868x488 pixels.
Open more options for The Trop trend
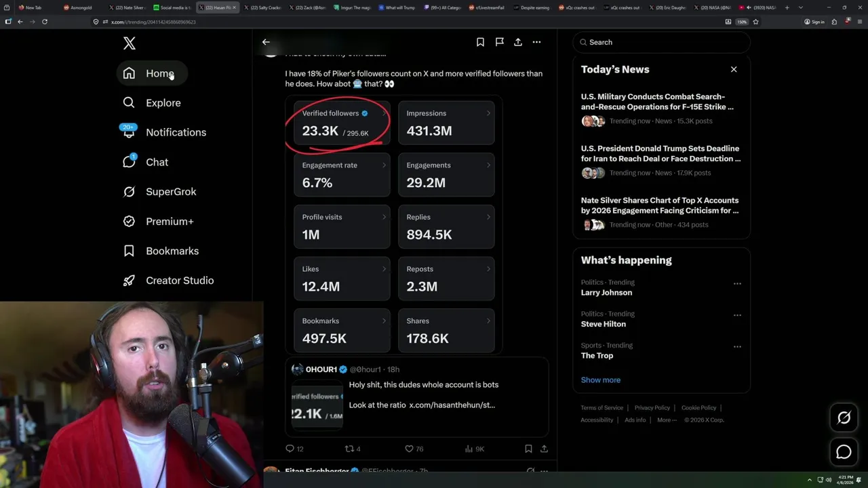click(737, 346)
